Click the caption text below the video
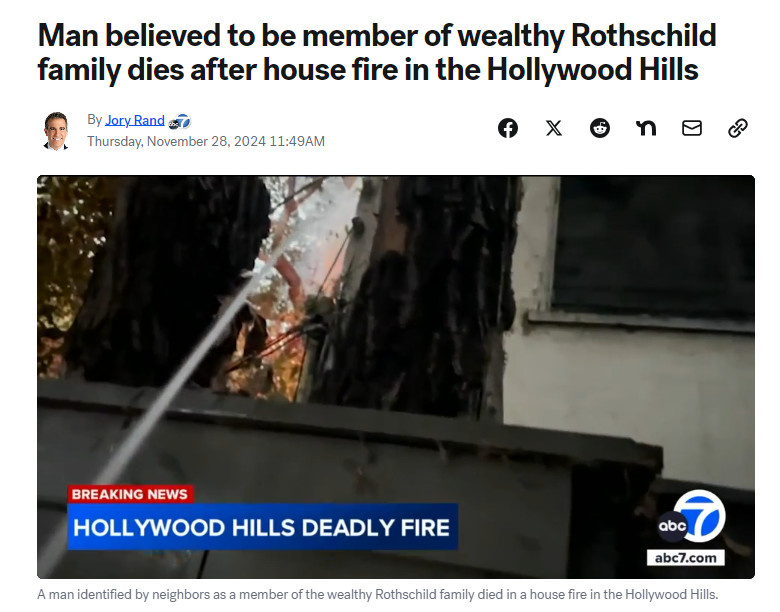This screenshot has width=780, height=612. [x=378, y=595]
